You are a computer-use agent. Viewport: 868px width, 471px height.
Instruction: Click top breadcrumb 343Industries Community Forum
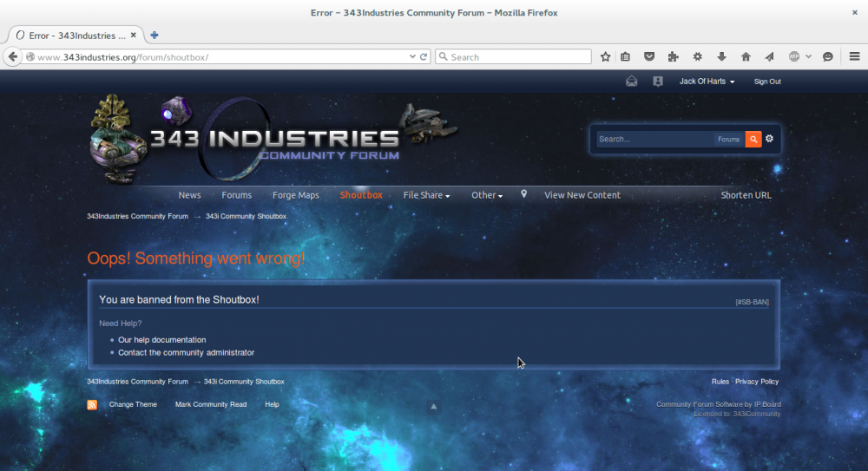click(137, 216)
